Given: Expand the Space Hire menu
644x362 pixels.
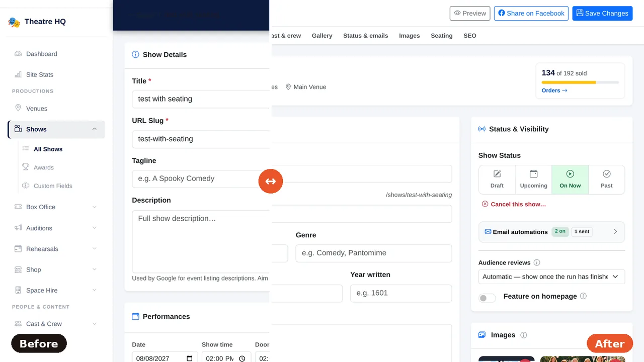Looking at the screenshot, I should coord(94,291).
